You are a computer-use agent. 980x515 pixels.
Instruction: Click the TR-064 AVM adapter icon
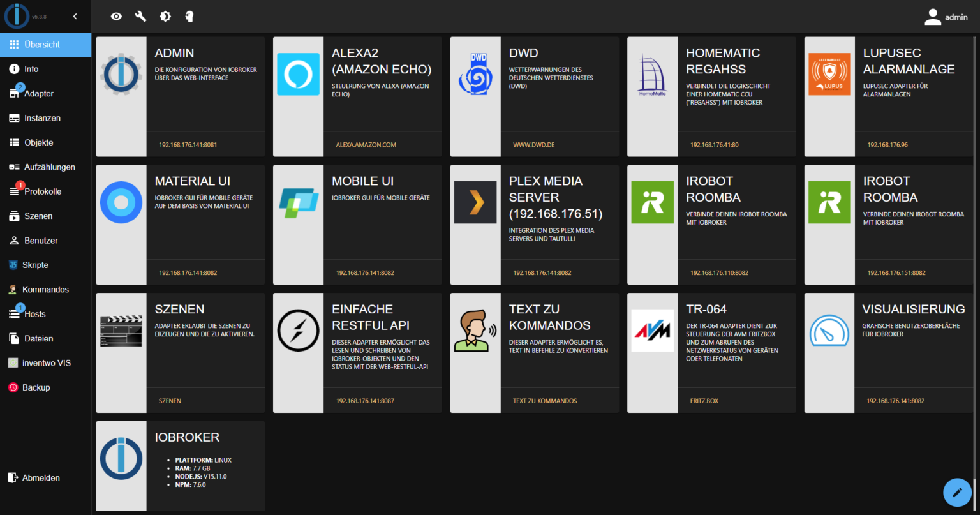click(x=652, y=331)
